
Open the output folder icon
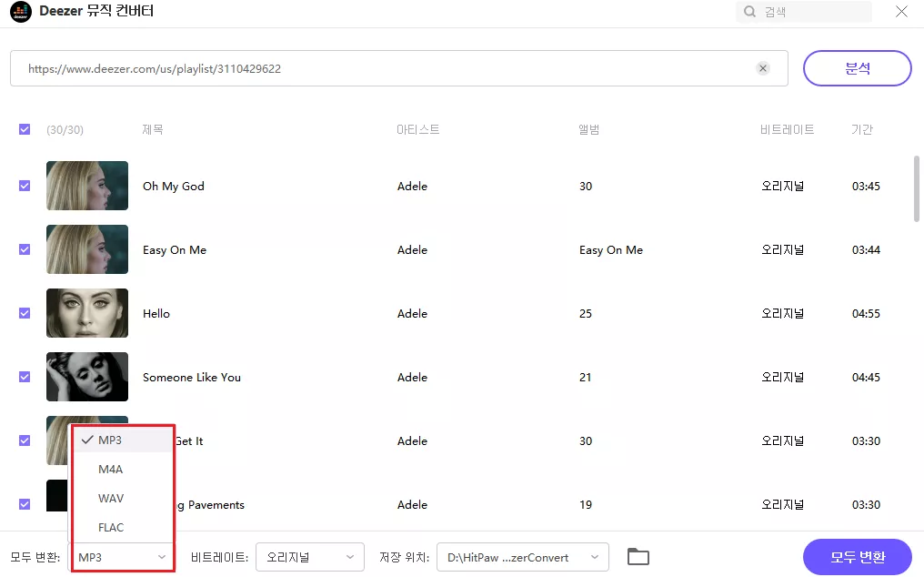(638, 556)
